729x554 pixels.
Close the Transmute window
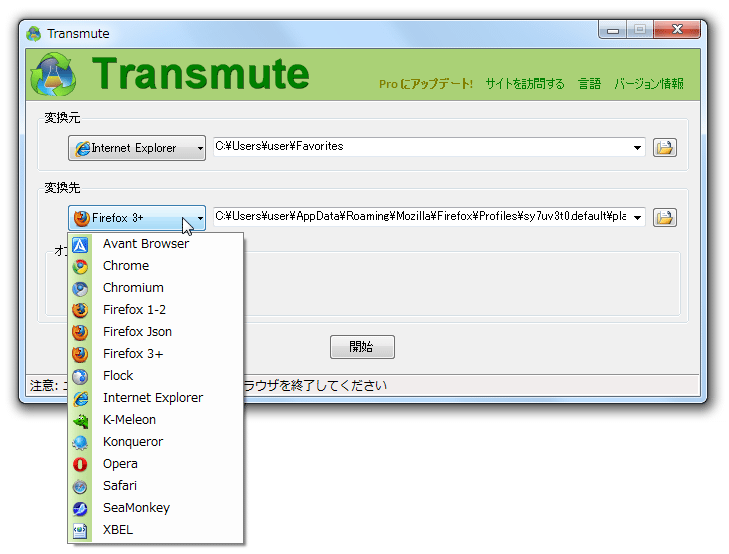pos(677,30)
